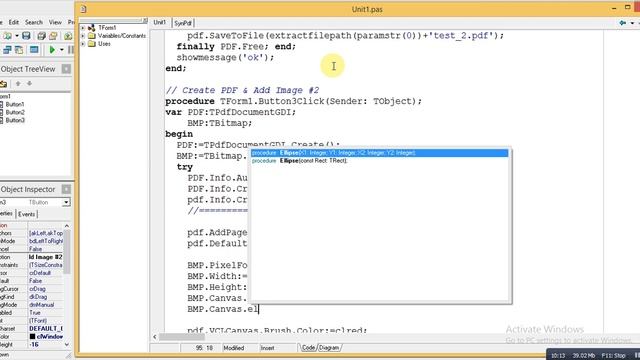Expand the Variables/Constants folder node

pyautogui.click(x=83, y=36)
